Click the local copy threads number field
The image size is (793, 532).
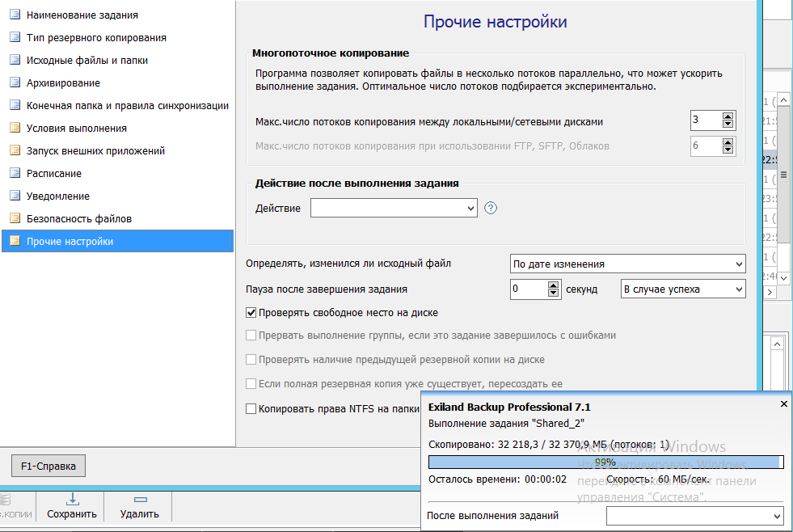click(705, 120)
